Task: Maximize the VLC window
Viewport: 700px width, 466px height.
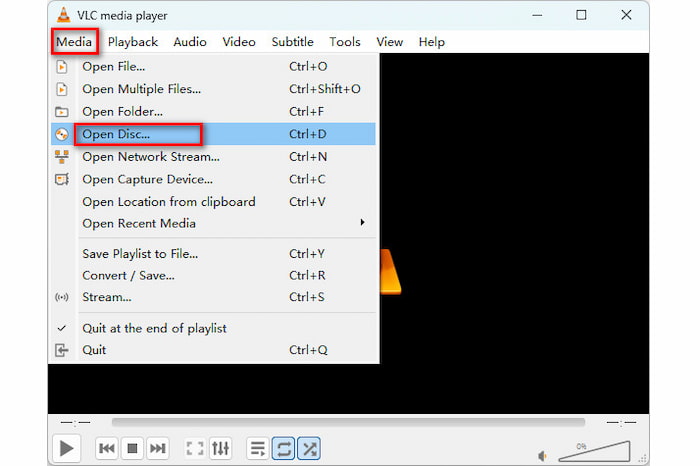Action: coord(581,15)
